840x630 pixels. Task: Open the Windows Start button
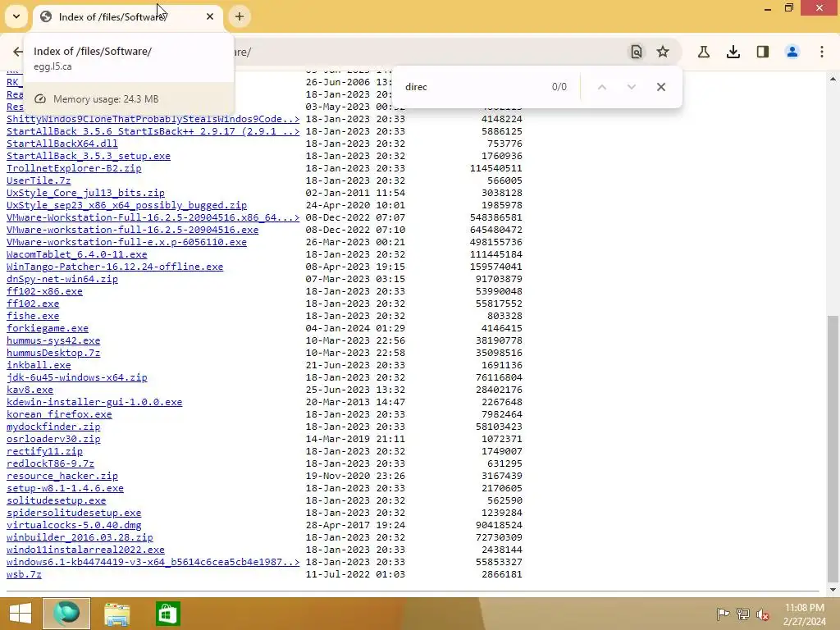click(21, 614)
